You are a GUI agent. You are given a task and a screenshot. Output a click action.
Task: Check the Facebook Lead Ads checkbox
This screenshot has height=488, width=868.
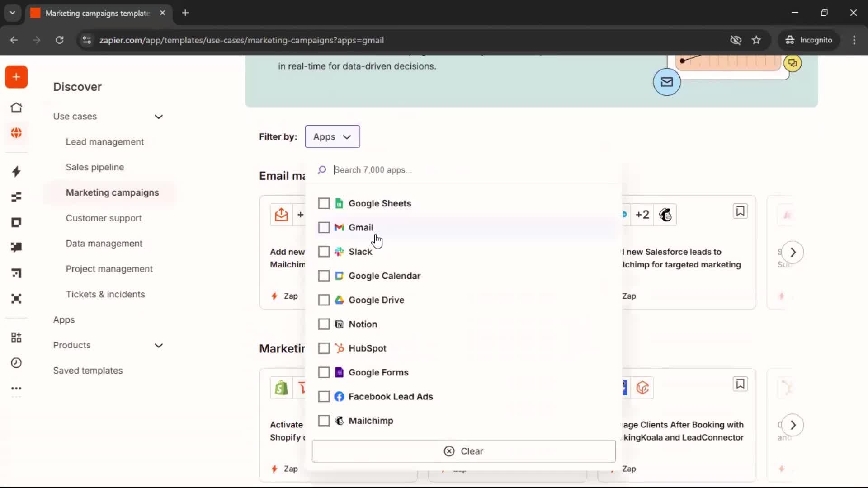pyautogui.click(x=324, y=397)
